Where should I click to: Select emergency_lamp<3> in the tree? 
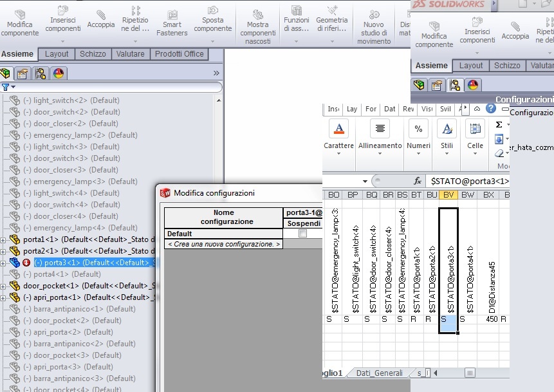pos(85,182)
